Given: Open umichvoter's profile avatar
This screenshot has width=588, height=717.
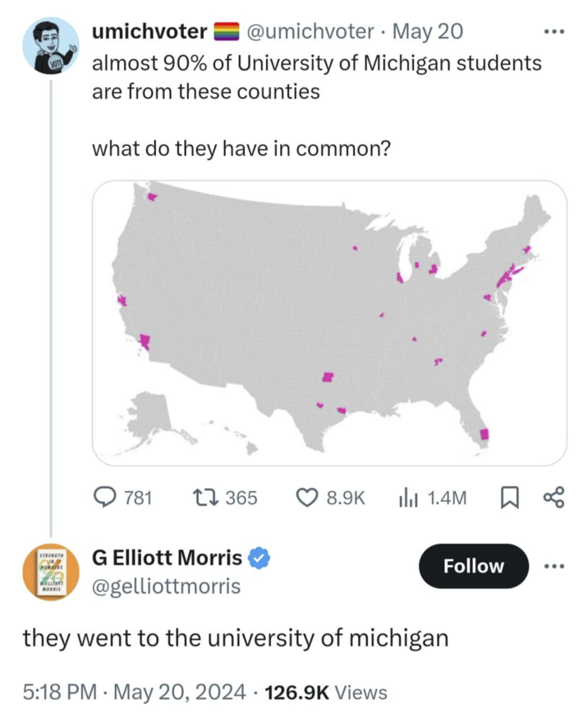Looking at the screenshot, I should (x=50, y=46).
